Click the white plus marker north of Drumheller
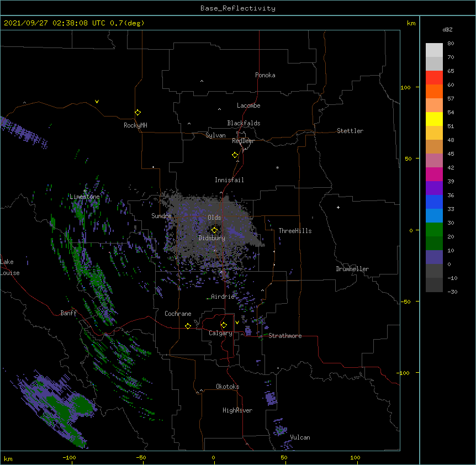This screenshot has height=465, width=476. point(338,207)
